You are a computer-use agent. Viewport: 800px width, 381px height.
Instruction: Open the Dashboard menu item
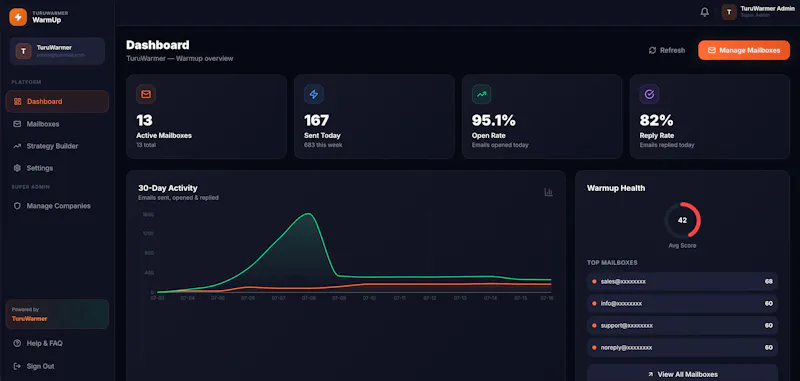click(57, 101)
